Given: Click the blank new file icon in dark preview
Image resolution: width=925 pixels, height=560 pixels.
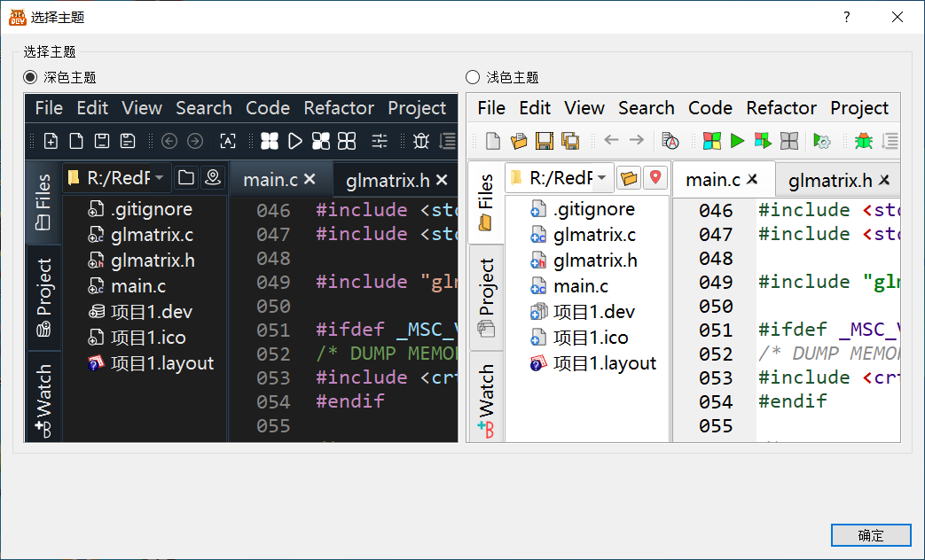Looking at the screenshot, I should click(76, 141).
